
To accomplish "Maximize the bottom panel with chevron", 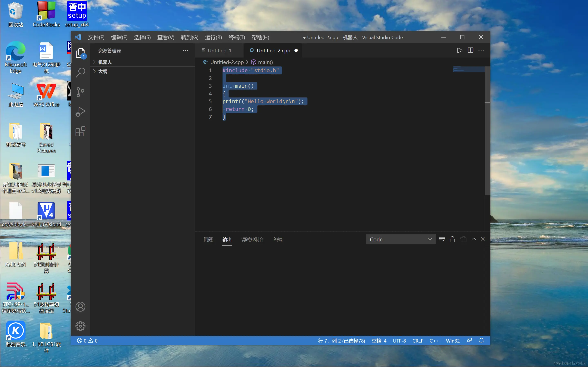I will [x=473, y=239].
